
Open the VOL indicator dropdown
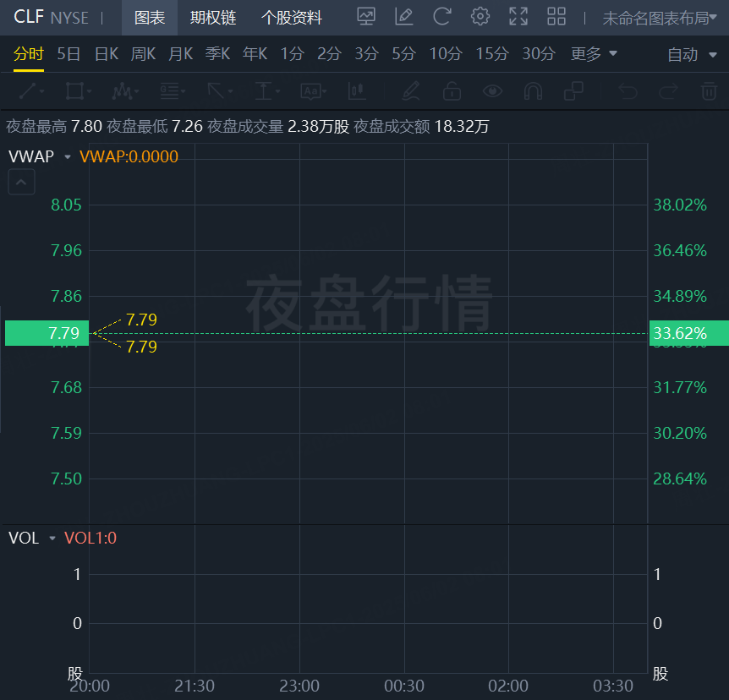52,539
